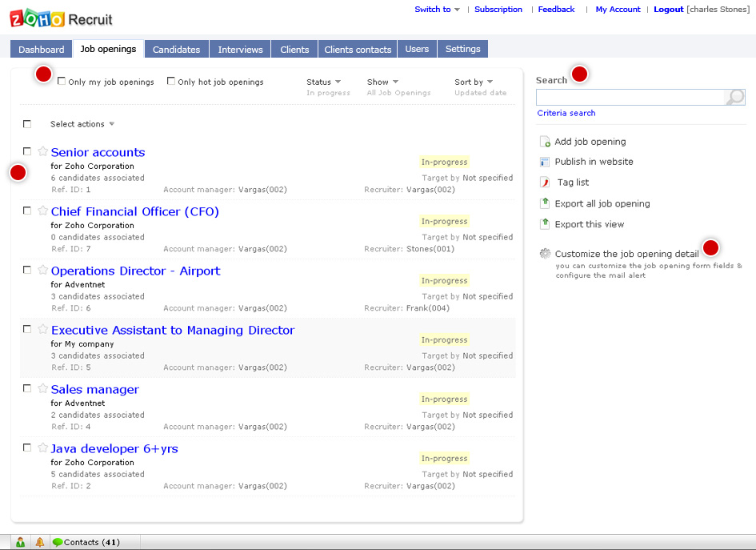756x550 pixels.
Task: Open the Select actions dropdown
Action: coord(82,124)
